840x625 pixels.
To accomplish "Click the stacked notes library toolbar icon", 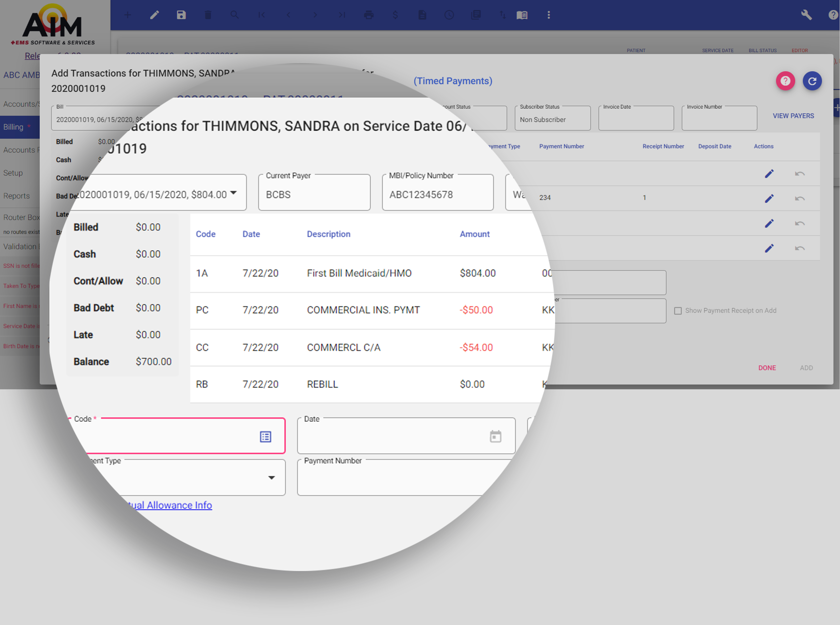I will click(476, 15).
